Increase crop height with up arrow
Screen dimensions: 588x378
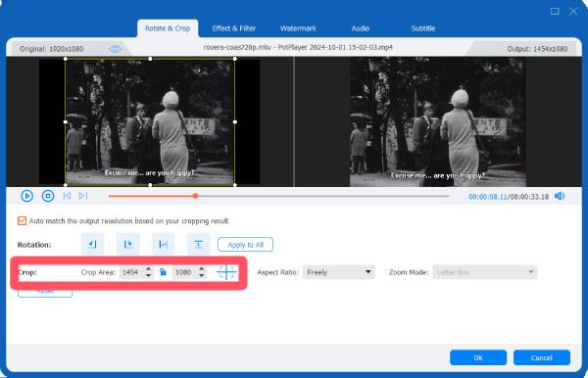pyautogui.click(x=202, y=269)
